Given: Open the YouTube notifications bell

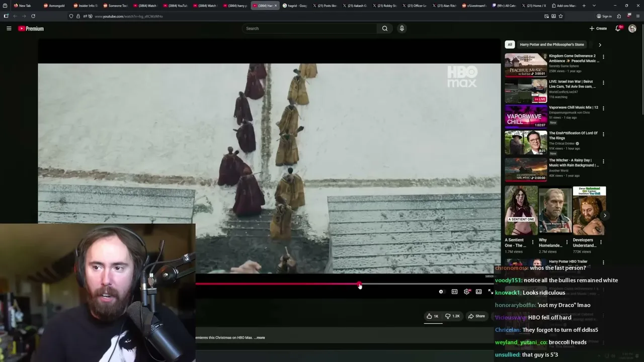Looking at the screenshot, I should [618, 29].
